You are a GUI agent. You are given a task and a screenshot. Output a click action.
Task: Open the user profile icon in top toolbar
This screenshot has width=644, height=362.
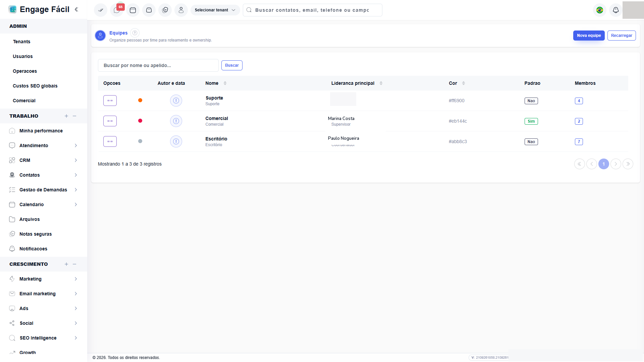(181, 10)
